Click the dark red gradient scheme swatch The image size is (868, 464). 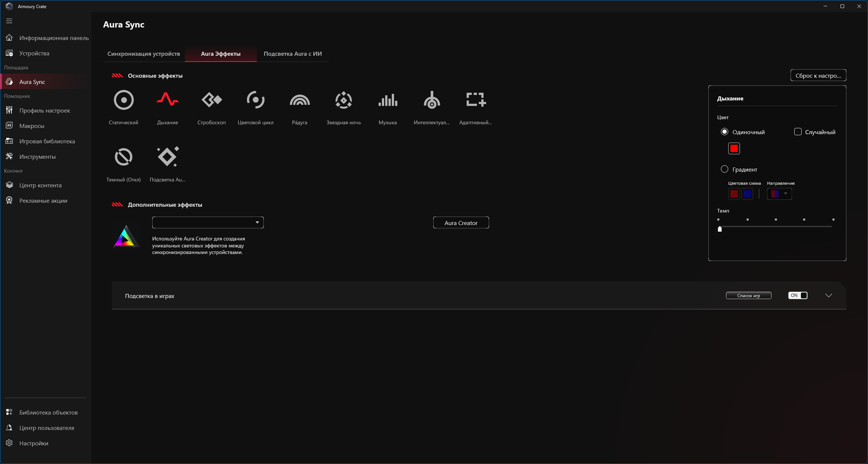[734, 194]
